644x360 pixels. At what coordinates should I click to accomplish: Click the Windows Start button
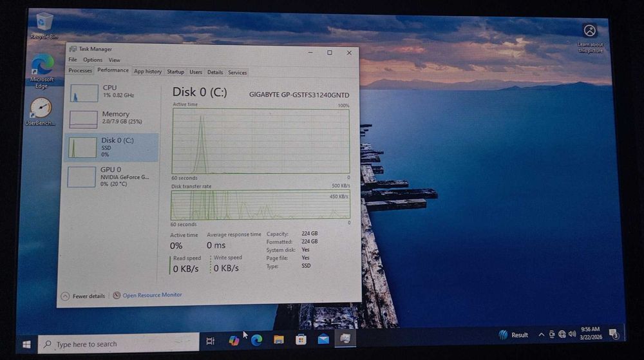click(26, 345)
